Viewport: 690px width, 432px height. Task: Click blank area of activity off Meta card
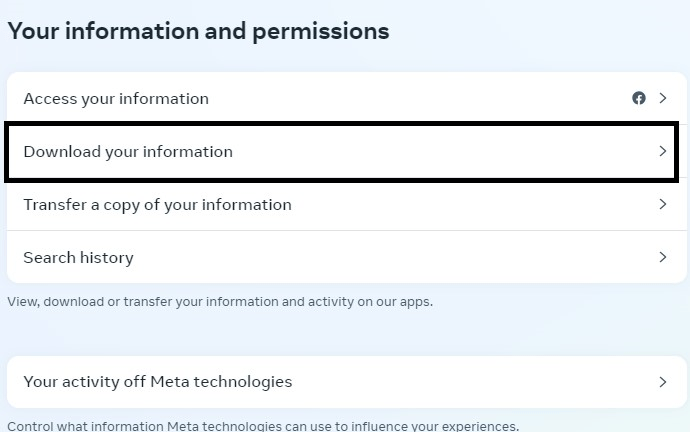pos(475,382)
